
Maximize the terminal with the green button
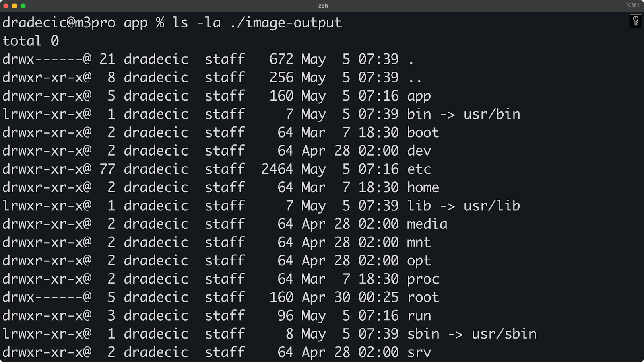pyautogui.click(x=23, y=6)
